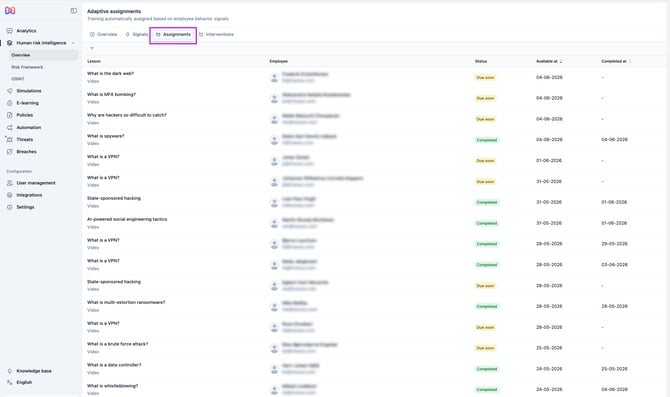Click Completed badge for 'What is spyware?'
Screen dimensions: 670x397
(487, 140)
